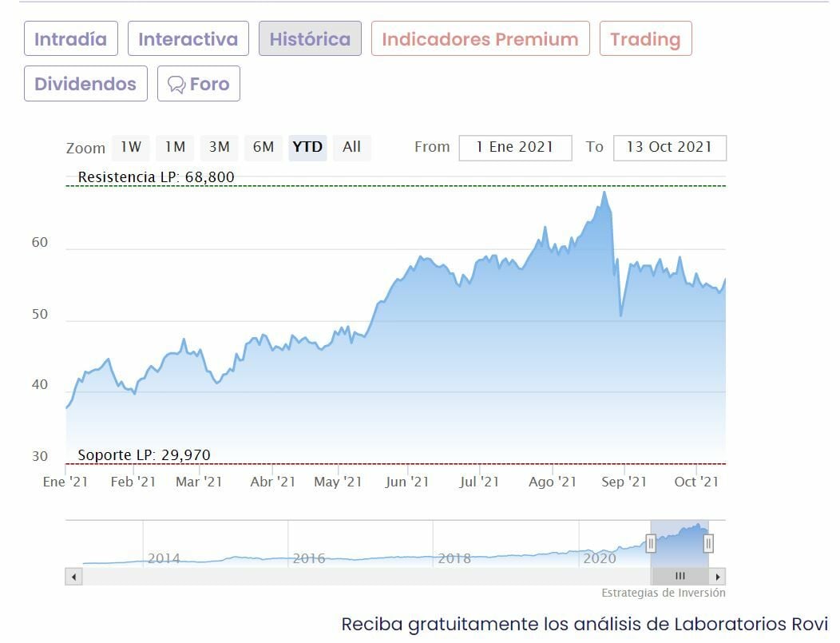Select the YTD zoom option
The image size is (840, 643).
[307, 147]
